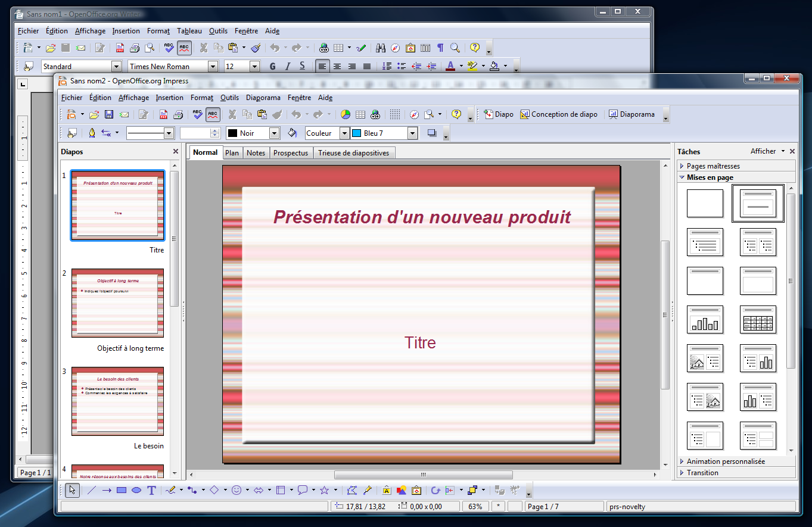Click the Save icon in Impress toolbar

coord(109,114)
